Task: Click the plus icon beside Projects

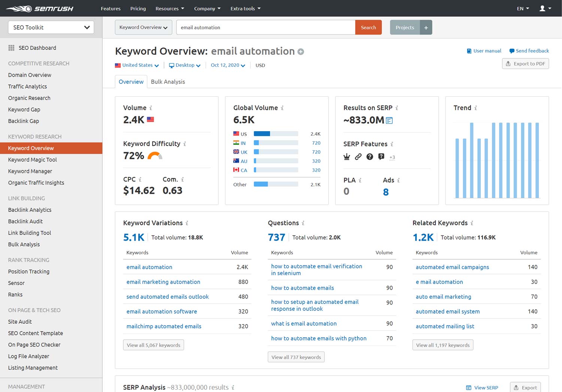Action: click(426, 27)
